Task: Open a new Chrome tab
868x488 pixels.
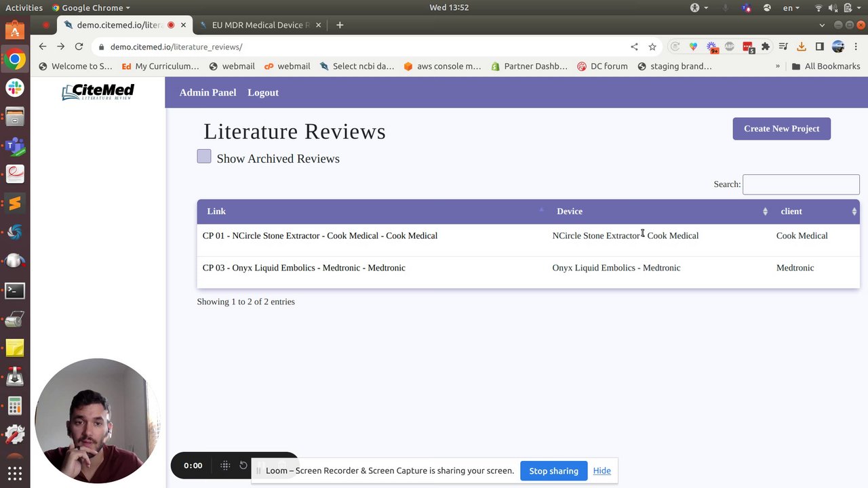Action: click(340, 25)
